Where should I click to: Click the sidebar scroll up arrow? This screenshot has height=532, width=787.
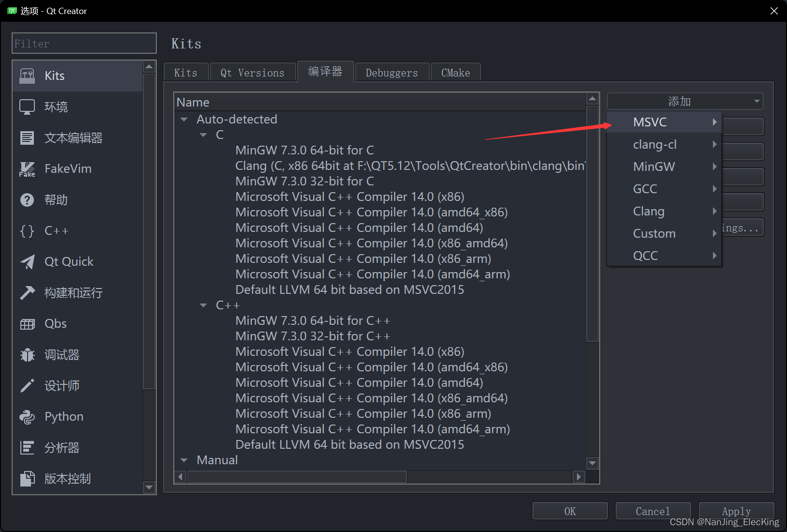pos(149,67)
